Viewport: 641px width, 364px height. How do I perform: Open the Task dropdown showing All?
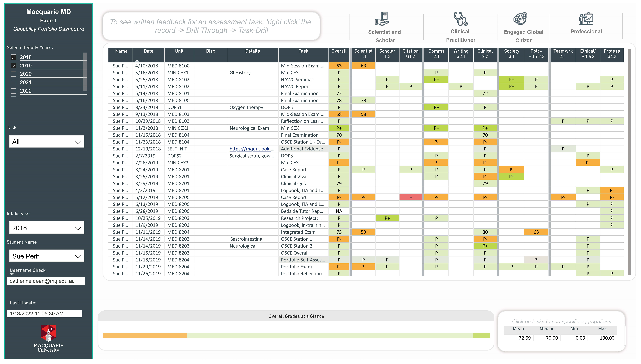coord(47,142)
